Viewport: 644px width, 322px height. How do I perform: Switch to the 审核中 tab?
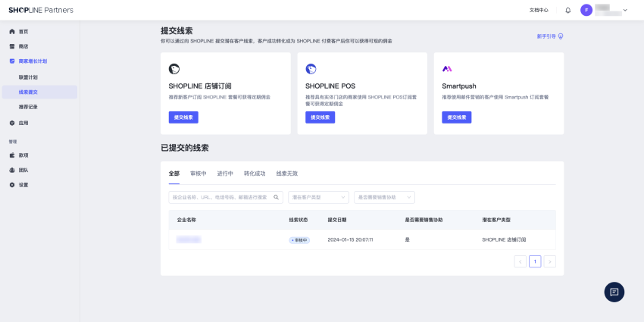pyautogui.click(x=199, y=174)
